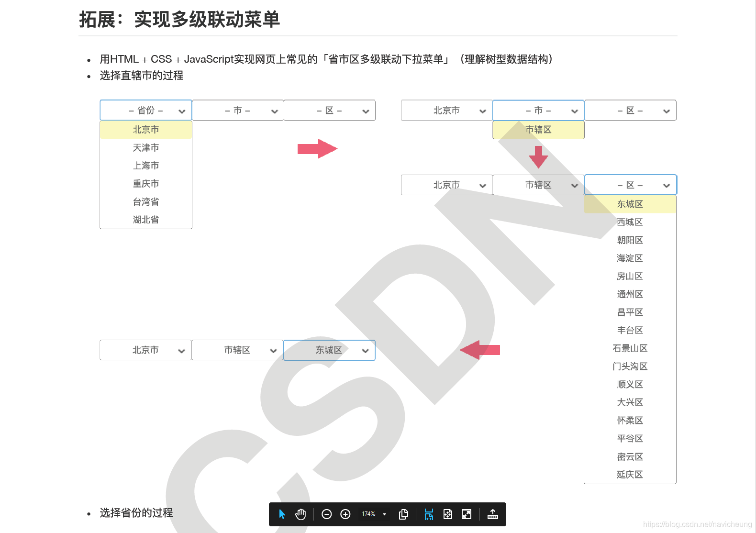Open the '– 省份 –' dropdown

(x=146, y=111)
